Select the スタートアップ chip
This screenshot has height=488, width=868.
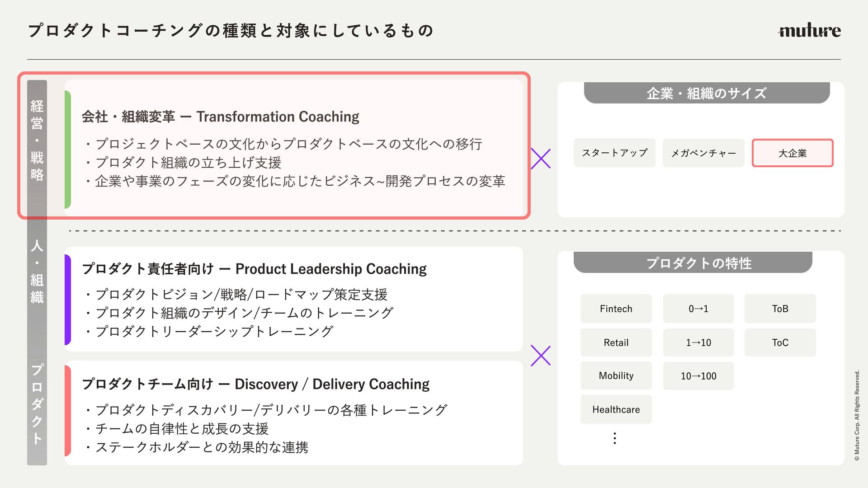point(614,153)
